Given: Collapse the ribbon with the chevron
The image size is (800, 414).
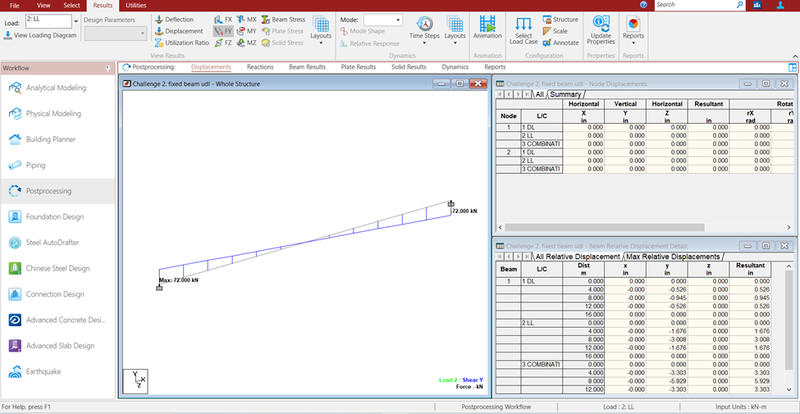Looking at the screenshot, I should pos(794,56).
